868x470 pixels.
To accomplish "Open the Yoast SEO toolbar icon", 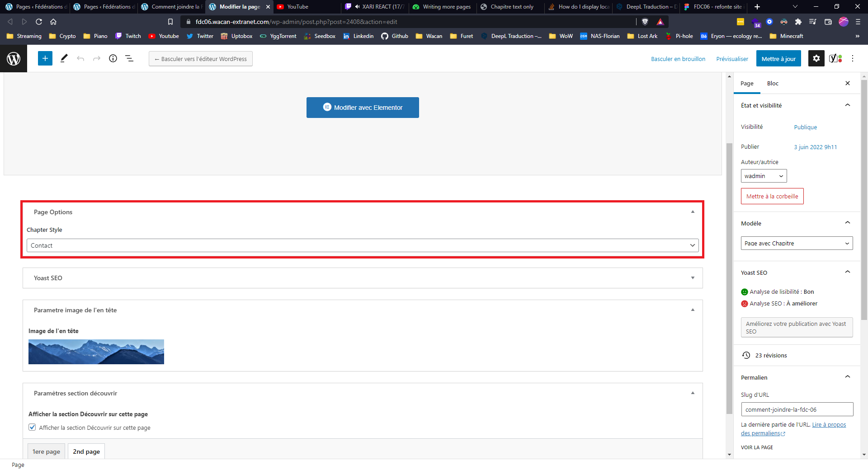I will point(835,58).
